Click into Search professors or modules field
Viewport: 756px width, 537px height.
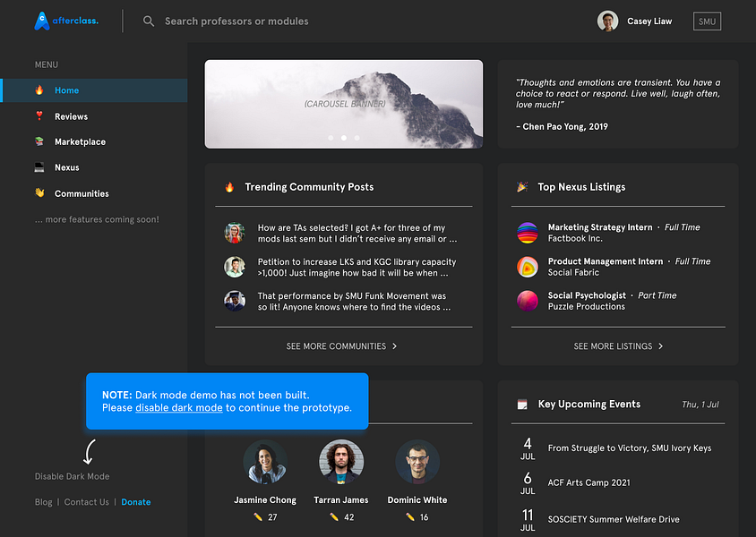236,21
